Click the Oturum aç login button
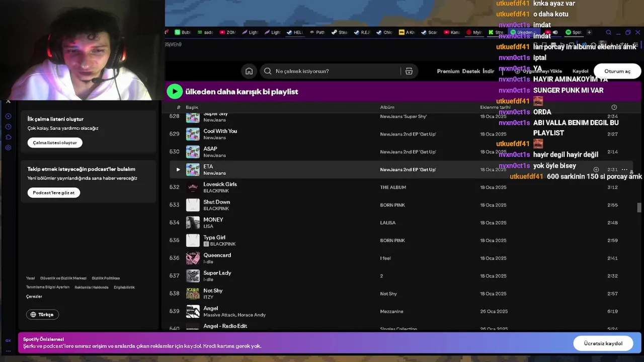This screenshot has height=362, width=644. pyautogui.click(x=617, y=71)
